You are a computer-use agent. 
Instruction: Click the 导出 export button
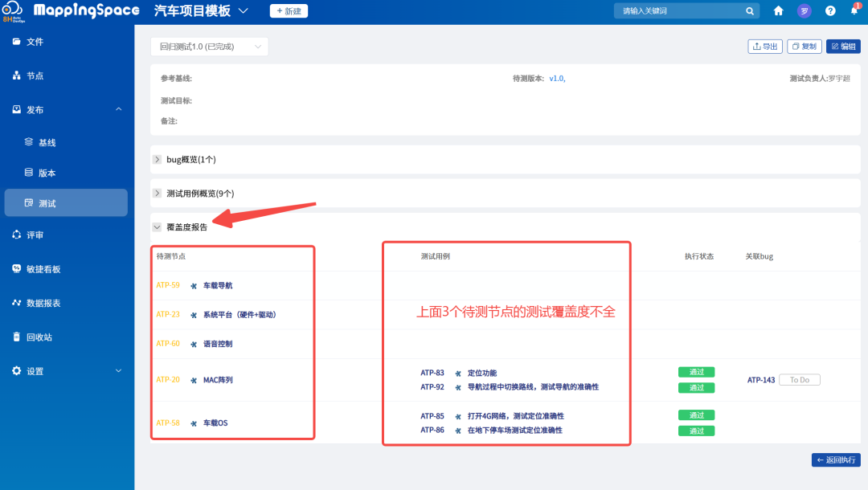coord(764,47)
